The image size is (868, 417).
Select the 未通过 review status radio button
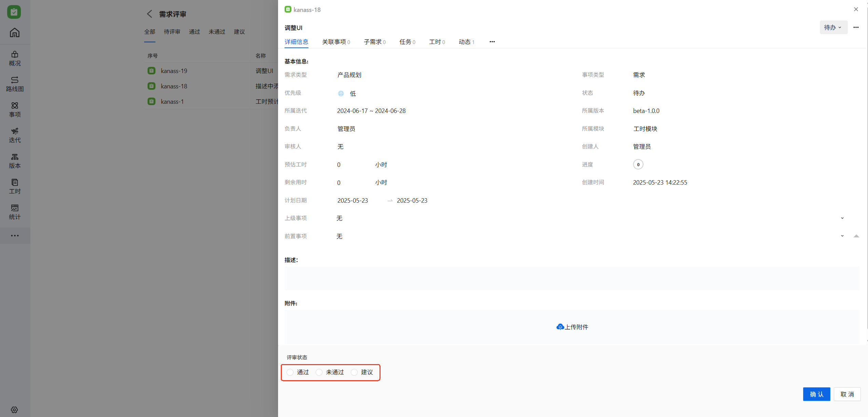pos(319,372)
